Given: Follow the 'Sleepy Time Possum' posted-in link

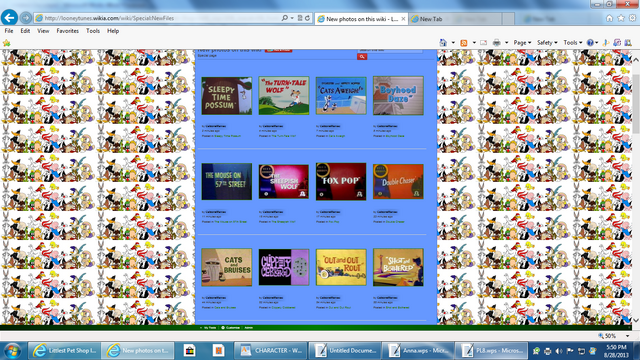Looking at the screenshot, I should click(x=227, y=136).
